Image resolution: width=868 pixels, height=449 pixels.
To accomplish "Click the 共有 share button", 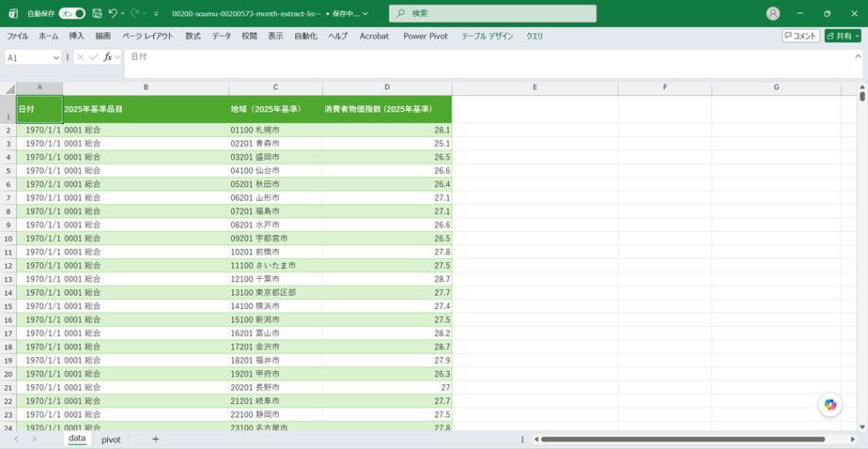I will click(839, 36).
